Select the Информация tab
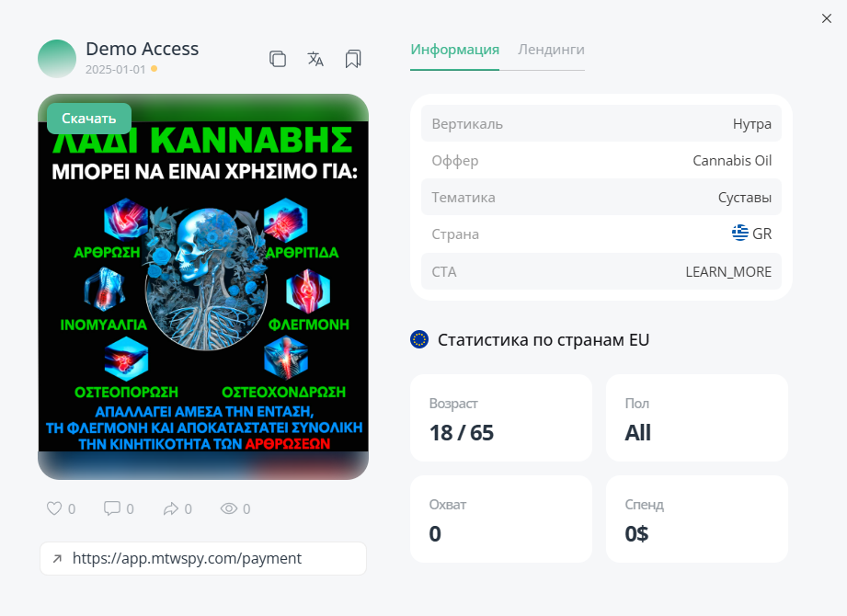 pos(454,50)
